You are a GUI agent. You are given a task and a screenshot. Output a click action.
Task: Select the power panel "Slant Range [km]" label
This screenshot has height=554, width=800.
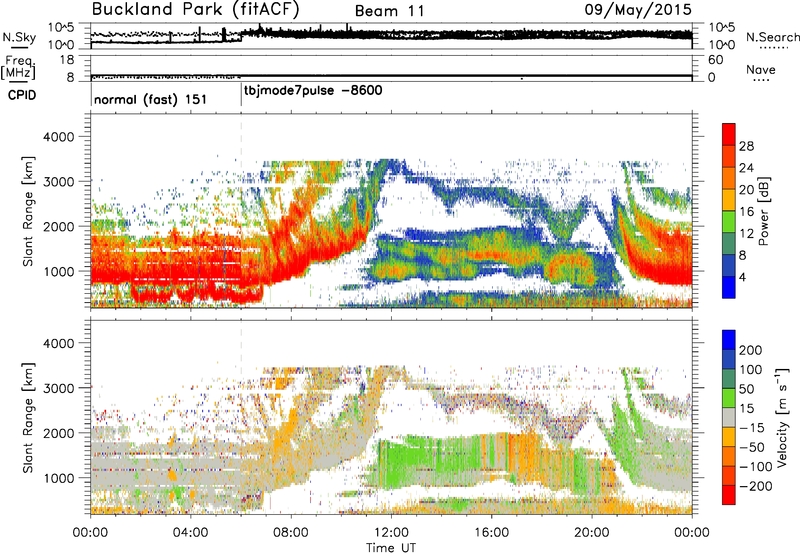(x=29, y=211)
